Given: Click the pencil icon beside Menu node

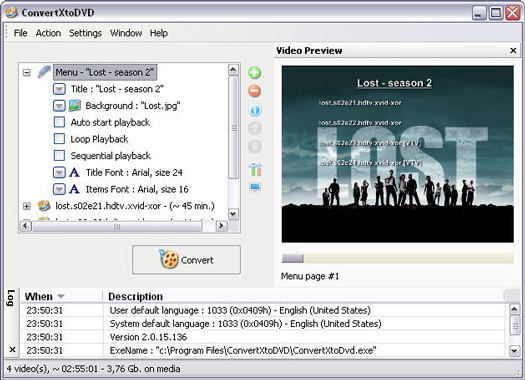Looking at the screenshot, I should [x=44, y=72].
